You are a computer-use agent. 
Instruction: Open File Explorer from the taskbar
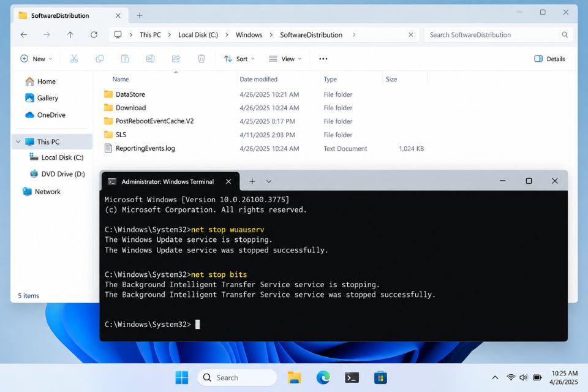295,378
